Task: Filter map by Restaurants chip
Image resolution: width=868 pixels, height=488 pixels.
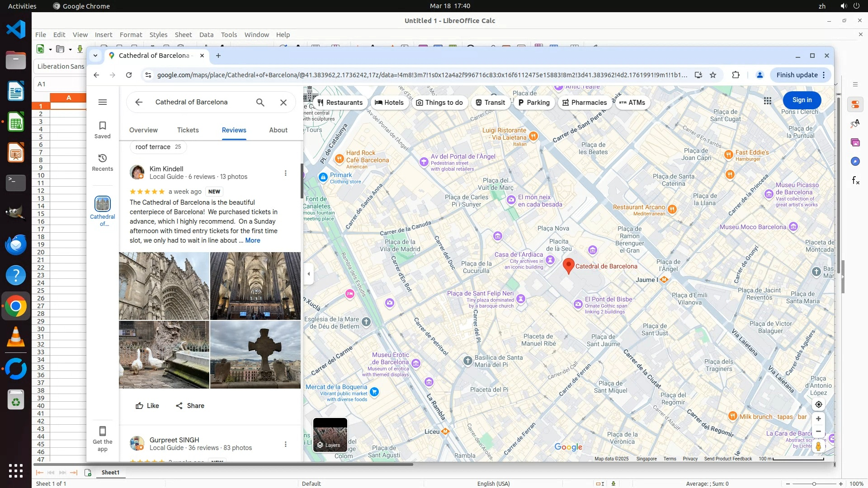Action: click(340, 103)
